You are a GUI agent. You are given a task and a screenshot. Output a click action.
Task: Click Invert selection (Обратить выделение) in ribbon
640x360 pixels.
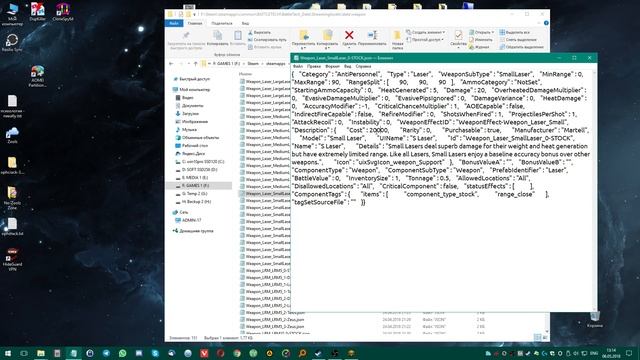click(x=521, y=47)
